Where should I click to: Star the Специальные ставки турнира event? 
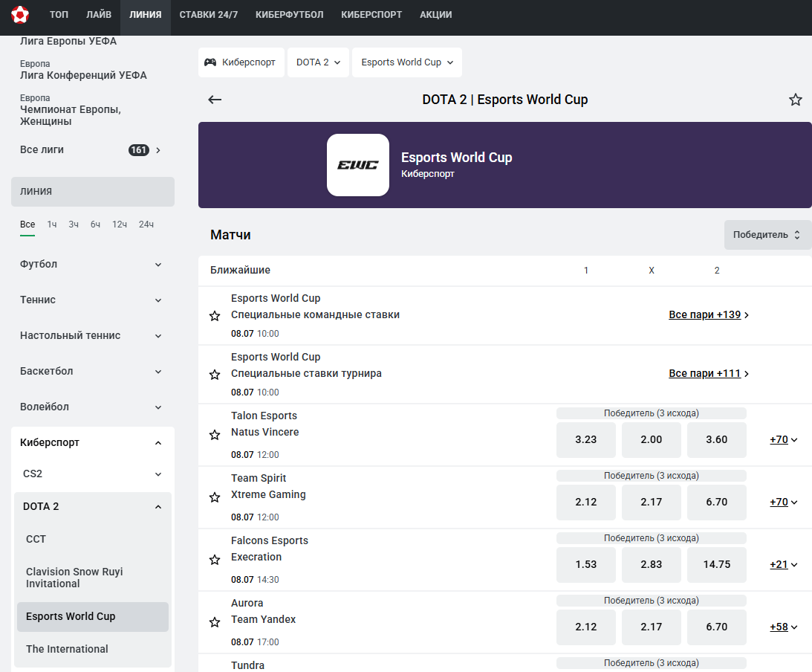coord(215,374)
